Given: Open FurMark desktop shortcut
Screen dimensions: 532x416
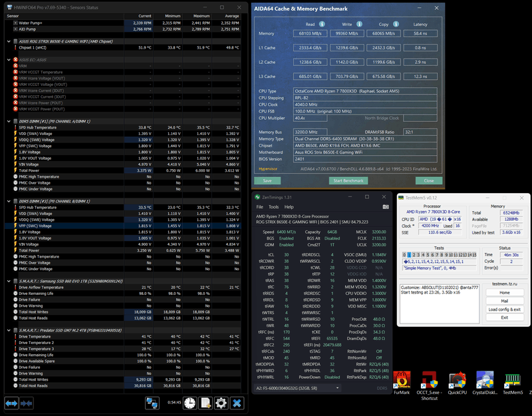Looking at the screenshot, I should [x=402, y=383].
